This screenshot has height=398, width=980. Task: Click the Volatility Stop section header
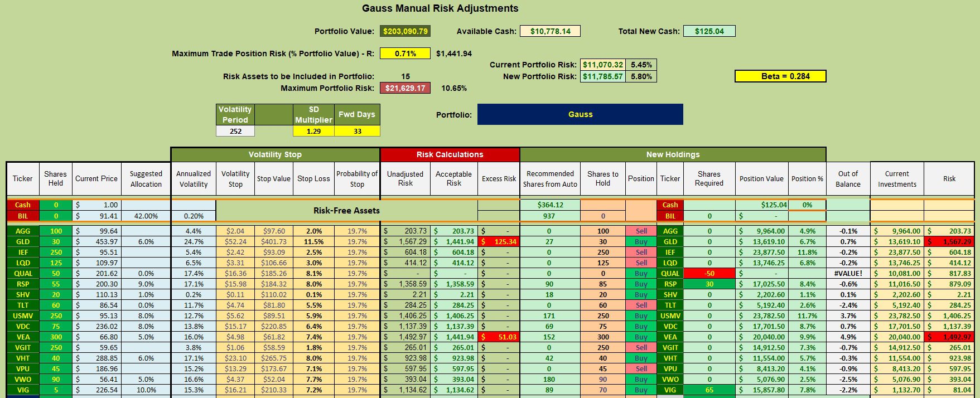pos(275,154)
